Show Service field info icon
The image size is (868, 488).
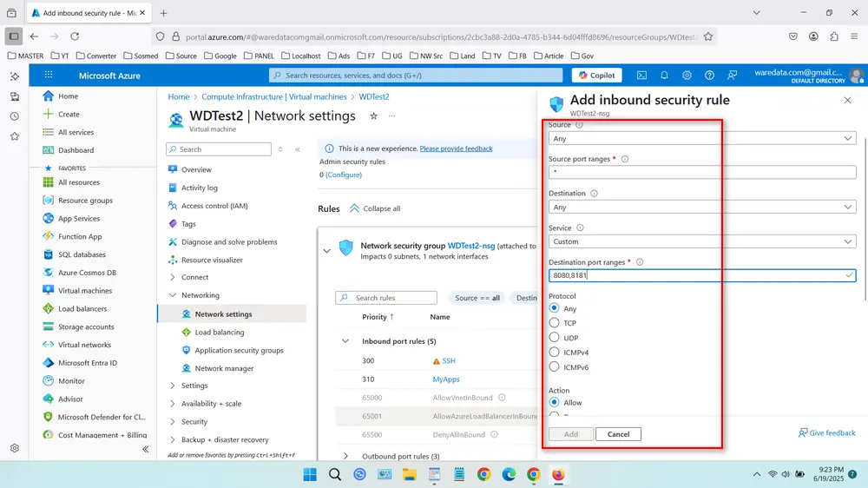[x=580, y=228]
